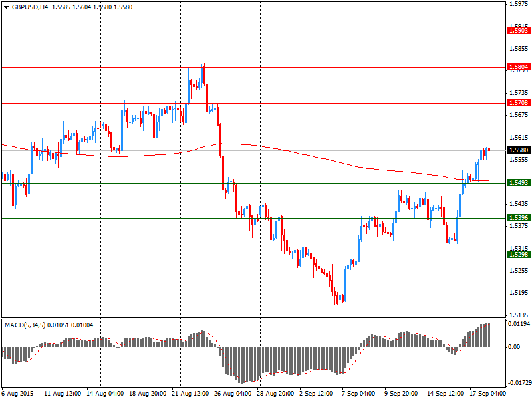Click the 28 Aug 20:00 time label
The width and height of the screenshot is (532, 399).
click(x=275, y=394)
